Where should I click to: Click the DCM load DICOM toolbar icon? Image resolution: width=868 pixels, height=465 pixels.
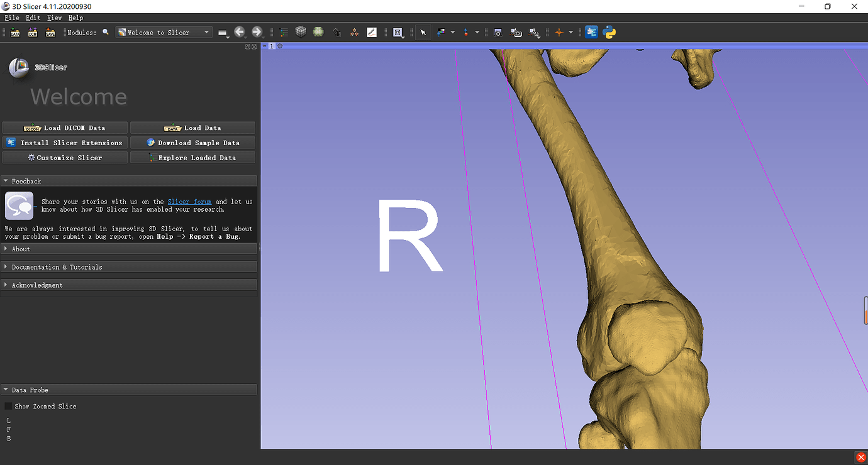33,32
